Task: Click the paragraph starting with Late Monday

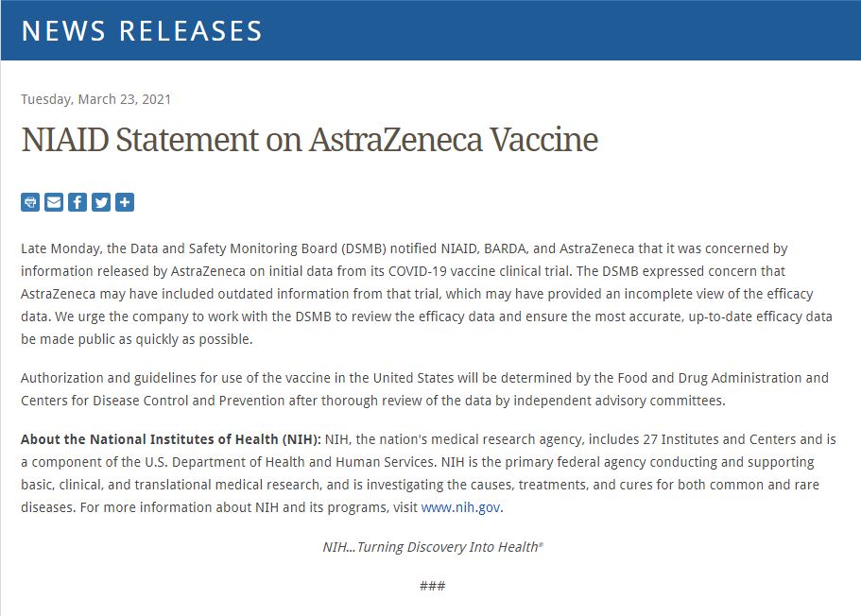Action: [425, 294]
